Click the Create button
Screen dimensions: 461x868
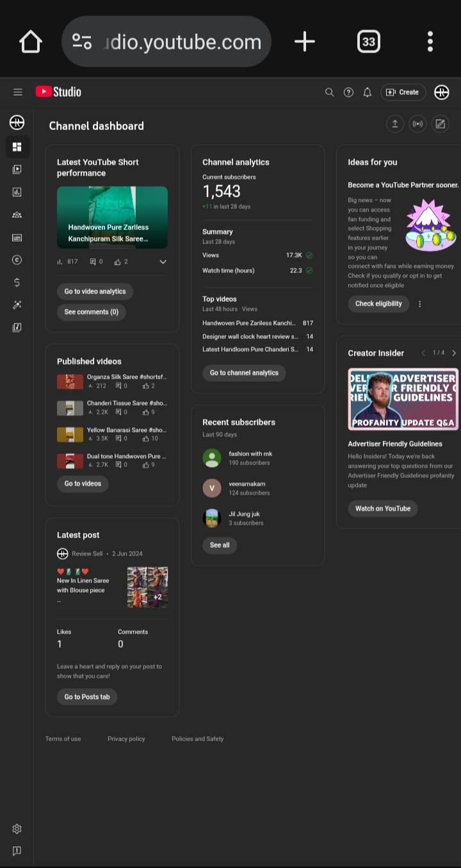403,92
